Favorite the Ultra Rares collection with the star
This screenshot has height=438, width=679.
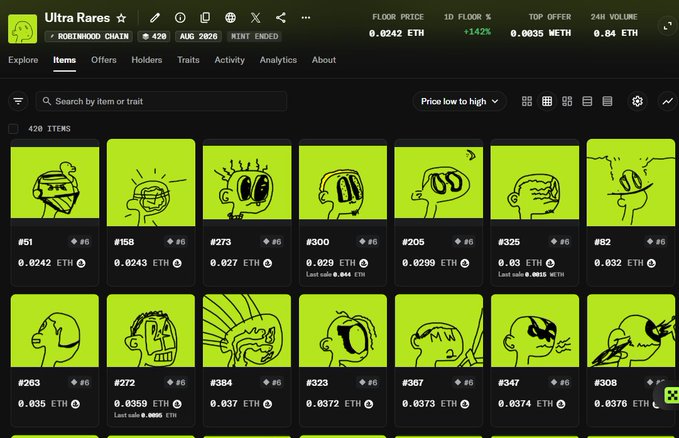click(121, 18)
